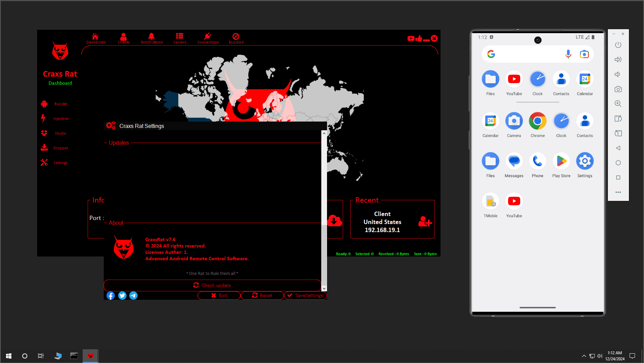This screenshot has height=363, width=644.
Task: Click the add-client icon in Recent panel
Action: click(x=425, y=222)
